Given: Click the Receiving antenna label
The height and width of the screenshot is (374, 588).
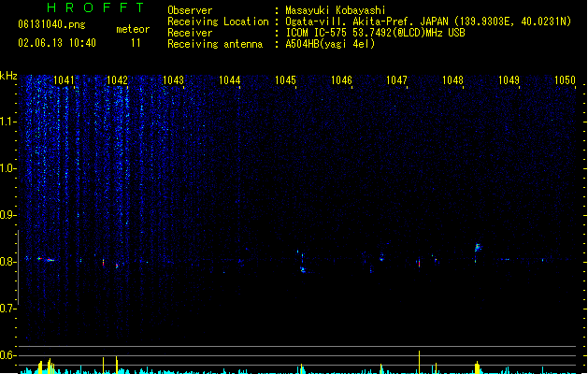Looking at the screenshot, I should pos(215,44).
